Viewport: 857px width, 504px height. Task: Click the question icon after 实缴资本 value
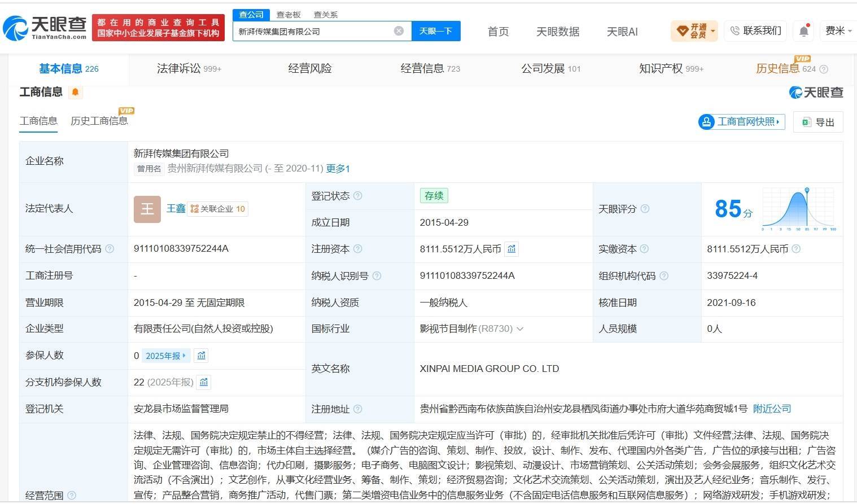796,249
